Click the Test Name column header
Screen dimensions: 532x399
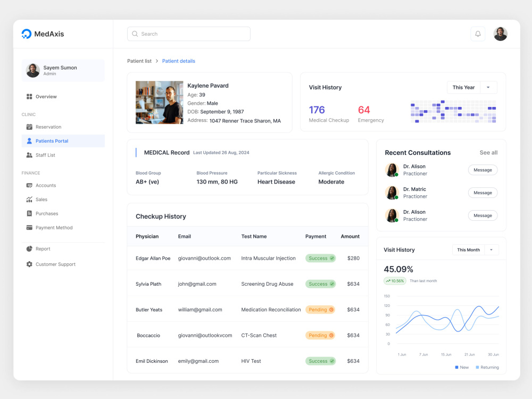coord(254,237)
